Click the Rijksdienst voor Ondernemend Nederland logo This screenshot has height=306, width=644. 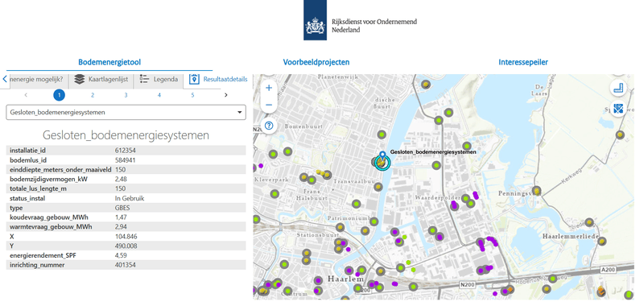(360, 20)
